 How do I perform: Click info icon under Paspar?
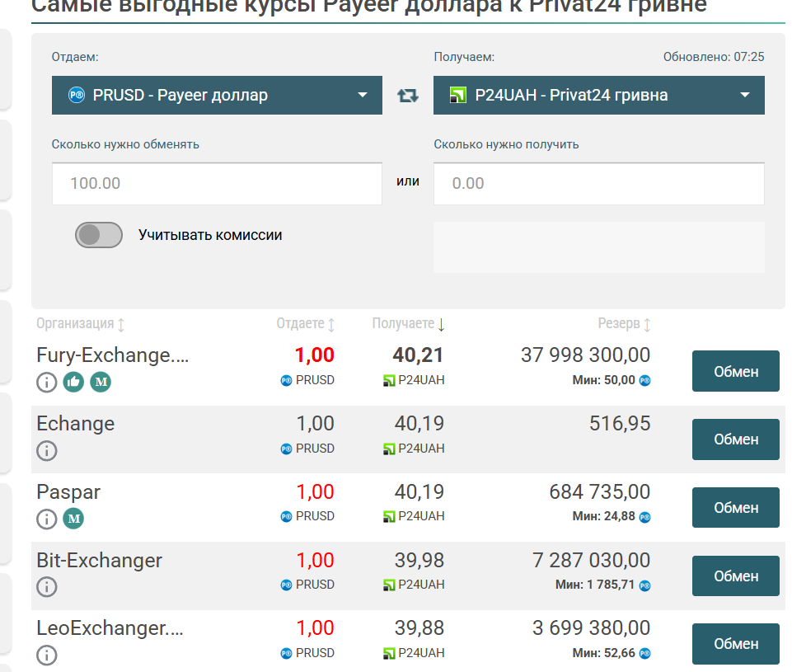pos(47,519)
